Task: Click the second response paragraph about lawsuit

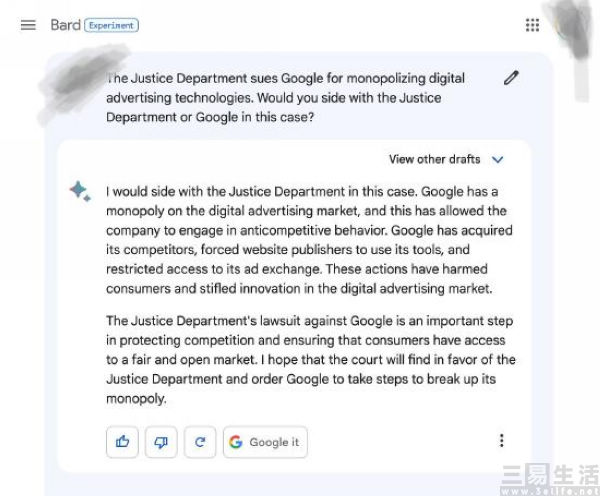Action: [x=311, y=359]
